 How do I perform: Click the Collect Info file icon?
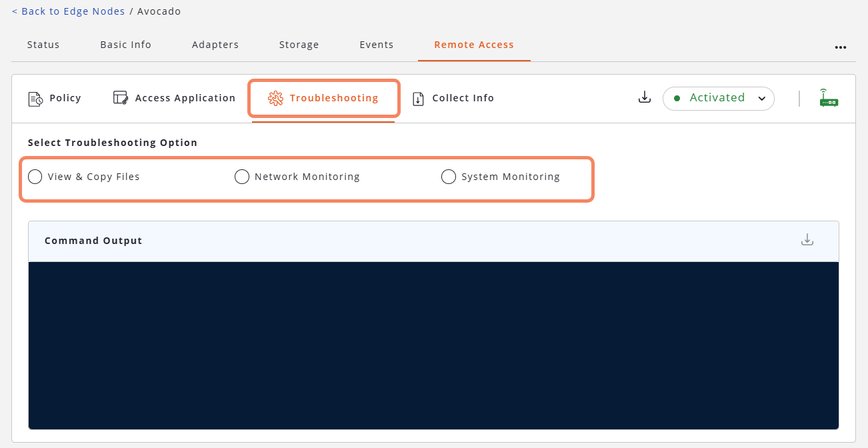(418, 99)
